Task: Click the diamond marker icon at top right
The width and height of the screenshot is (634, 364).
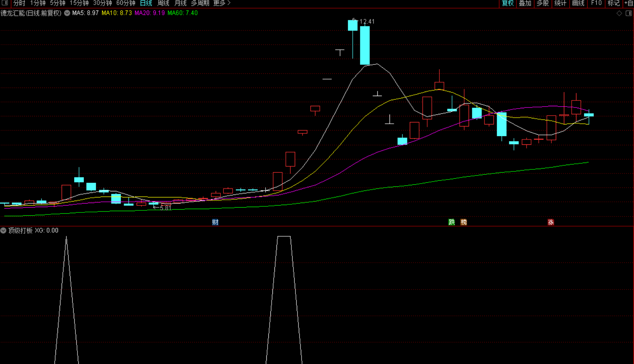Action: tap(619, 13)
